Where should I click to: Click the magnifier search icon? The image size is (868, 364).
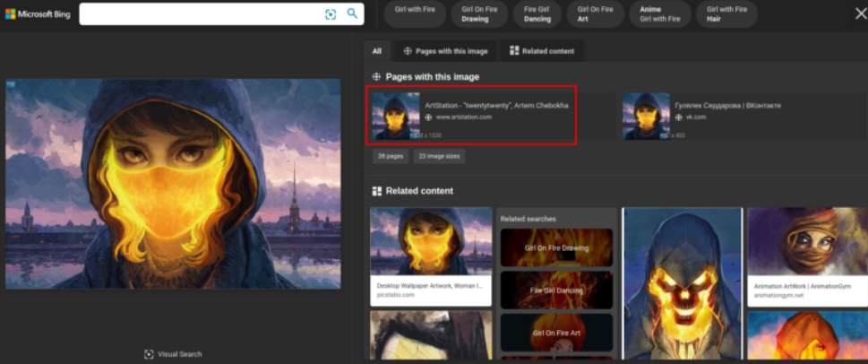click(x=352, y=13)
